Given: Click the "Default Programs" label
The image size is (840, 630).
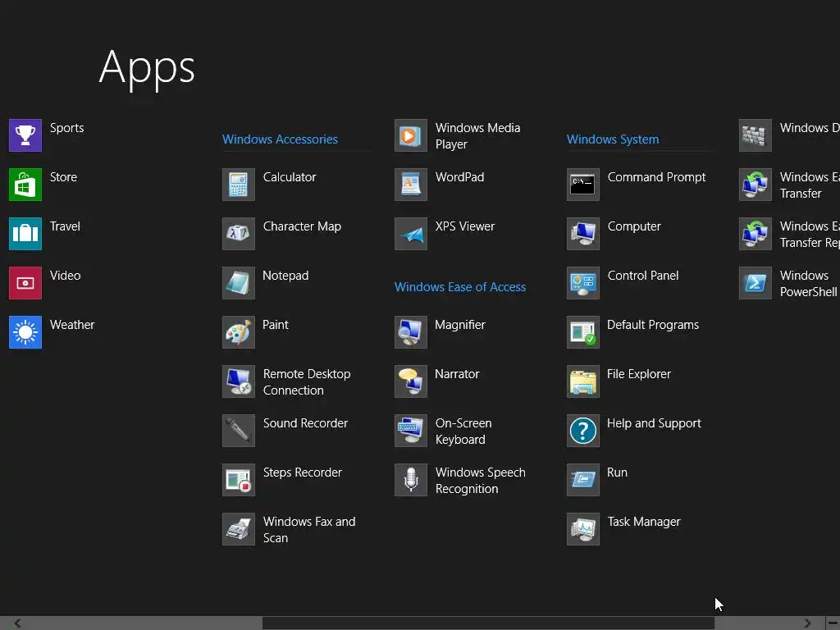Looking at the screenshot, I should pos(653,325).
